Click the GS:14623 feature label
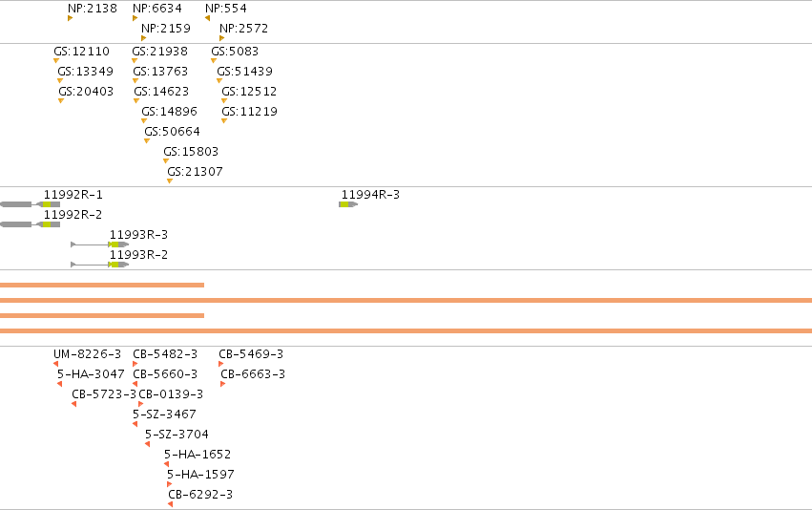Screen dimensions: 812x510 pyautogui.click(x=161, y=92)
